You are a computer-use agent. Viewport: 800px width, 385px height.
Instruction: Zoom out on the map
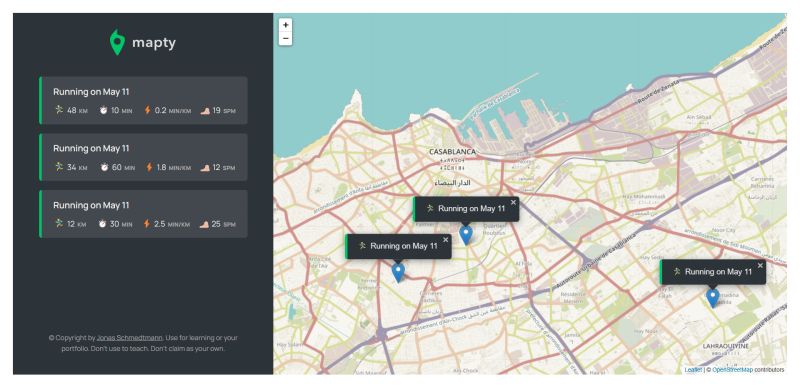pos(286,38)
